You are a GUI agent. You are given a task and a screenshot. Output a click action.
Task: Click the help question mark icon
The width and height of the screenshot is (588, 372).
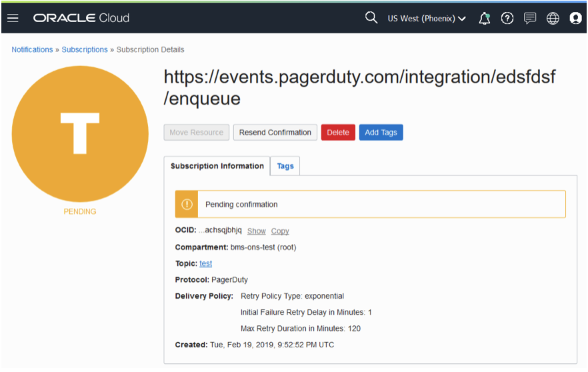click(x=507, y=19)
